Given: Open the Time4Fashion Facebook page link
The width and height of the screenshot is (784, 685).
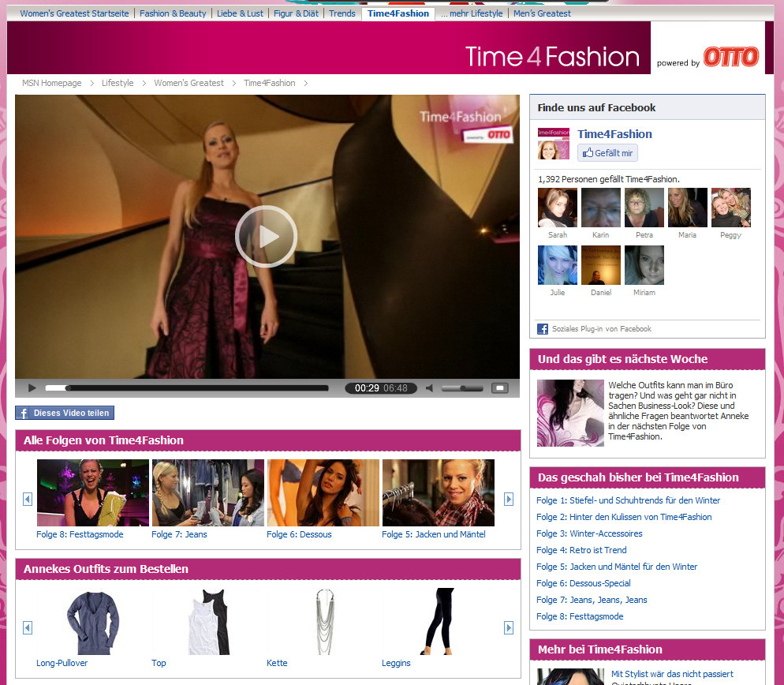Looking at the screenshot, I should 614,134.
